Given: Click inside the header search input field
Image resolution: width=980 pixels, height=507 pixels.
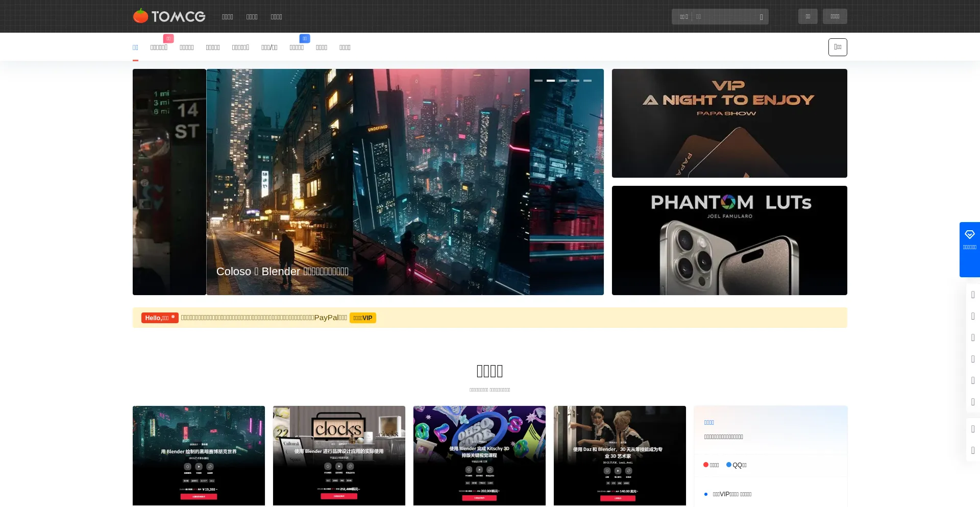Looking at the screenshot, I should pos(725,17).
